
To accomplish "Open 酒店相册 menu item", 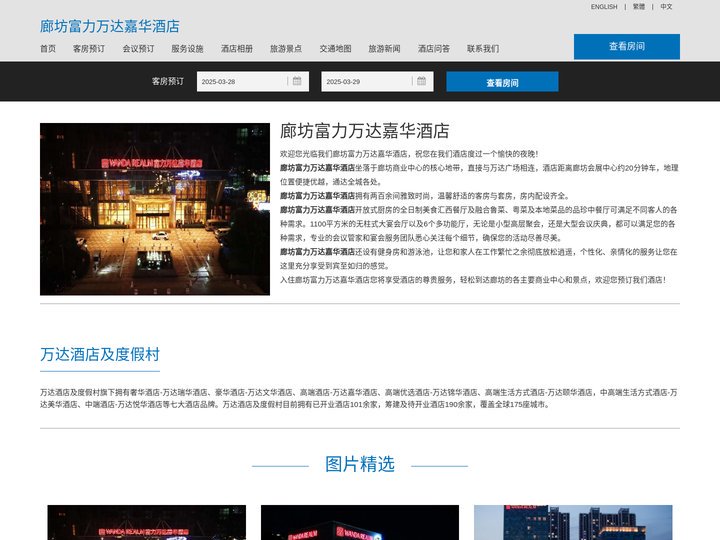I will click(237, 49).
